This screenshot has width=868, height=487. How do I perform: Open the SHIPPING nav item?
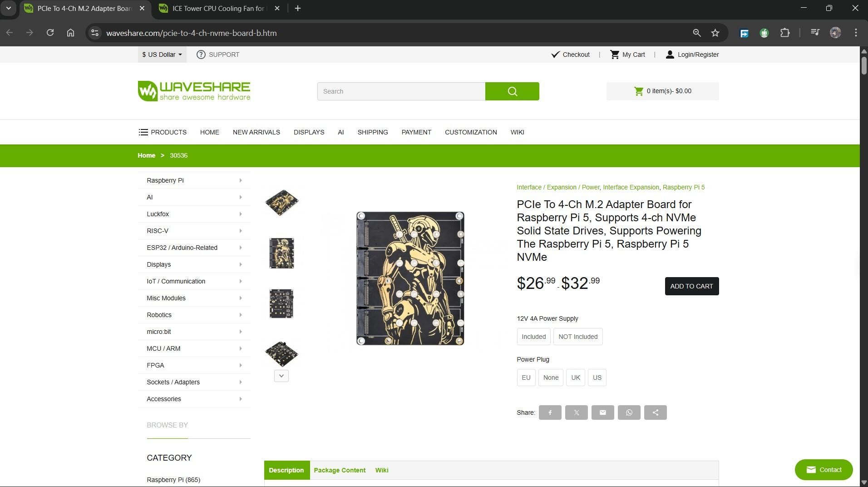point(373,132)
